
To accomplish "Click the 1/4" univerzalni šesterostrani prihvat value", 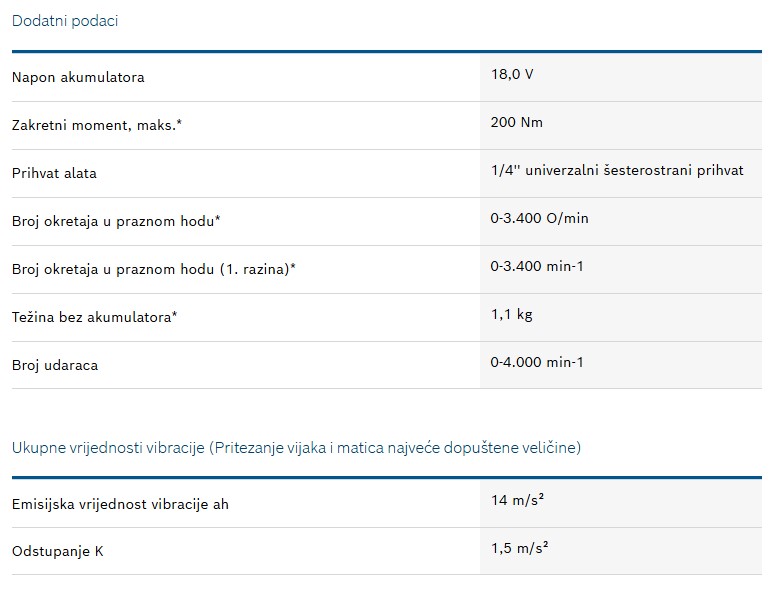I will 617,170.
